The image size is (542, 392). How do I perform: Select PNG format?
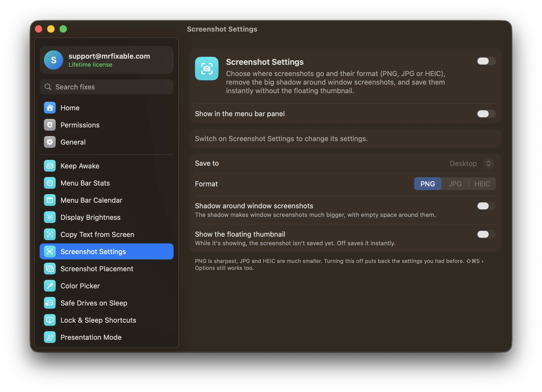427,184
